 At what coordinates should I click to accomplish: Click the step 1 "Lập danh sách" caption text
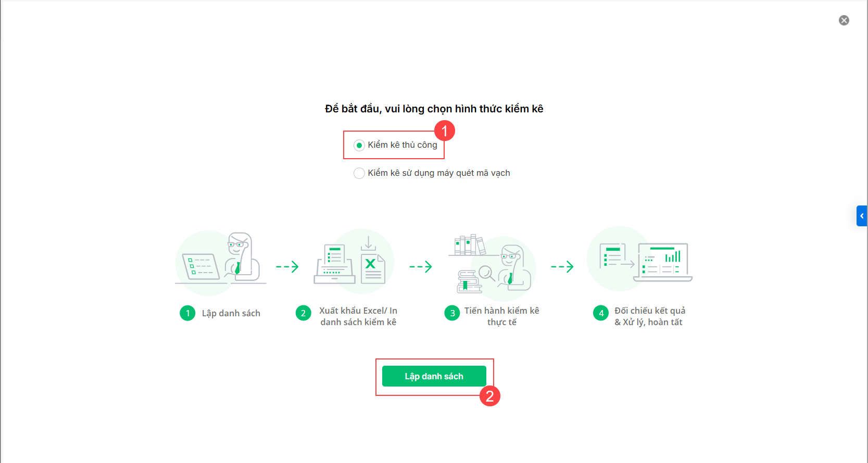(x=231, y=313)
